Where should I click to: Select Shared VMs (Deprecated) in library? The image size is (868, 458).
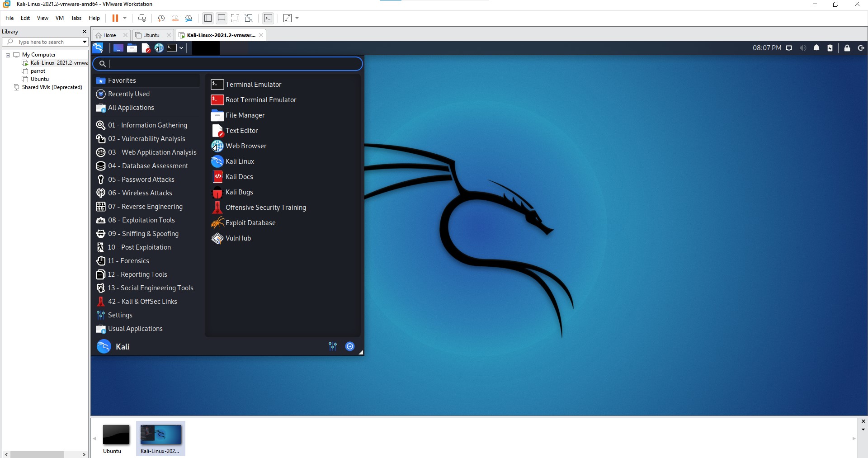click(x=52, y=87)
